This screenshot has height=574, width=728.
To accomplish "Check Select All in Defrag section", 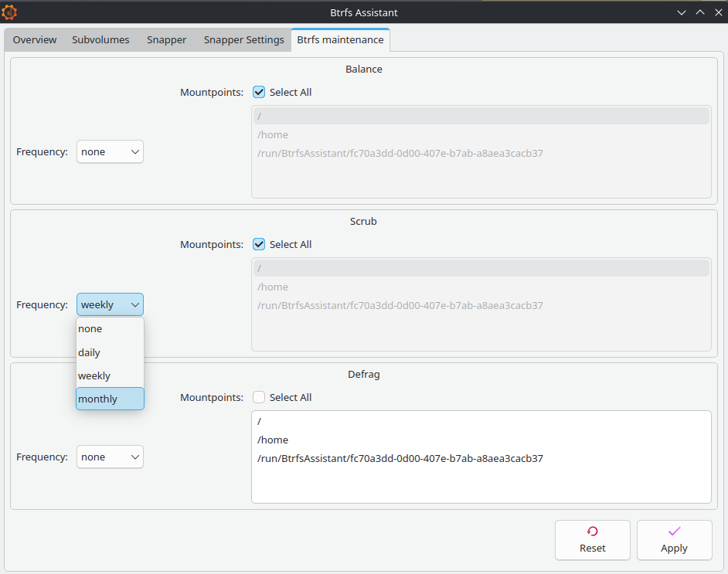I will coord(259,398).
